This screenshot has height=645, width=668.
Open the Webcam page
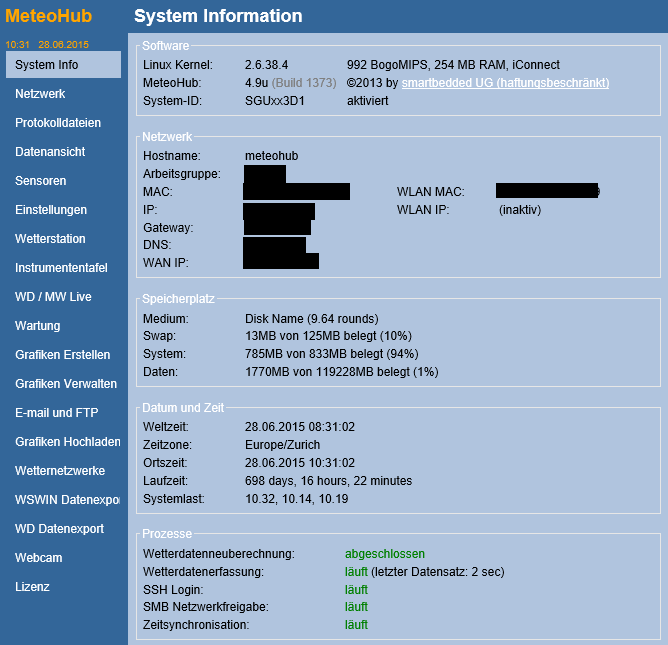(39, 558)
